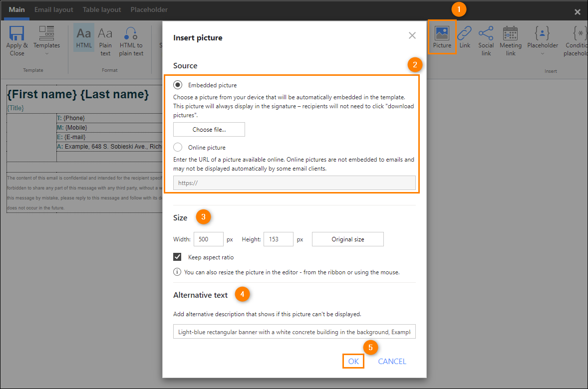The image size is (588, 389).
Task: Select the Online picture option
Action: (x=178, y=147)
